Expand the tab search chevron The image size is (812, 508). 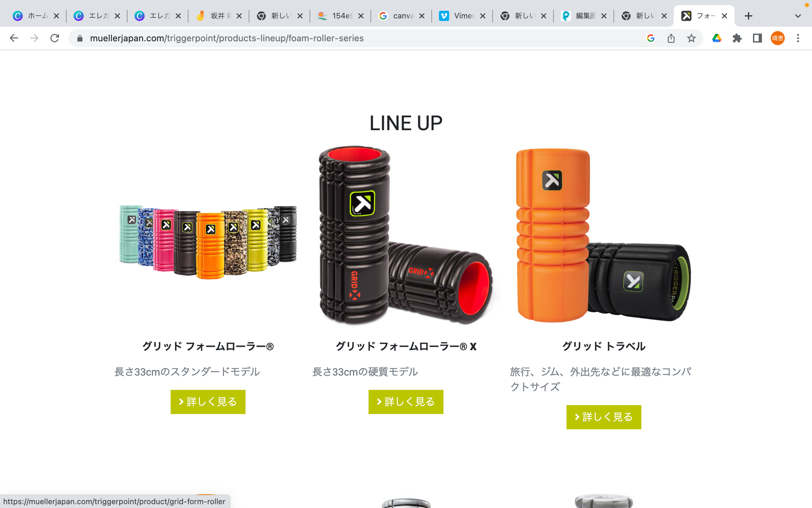pos(798,16)
